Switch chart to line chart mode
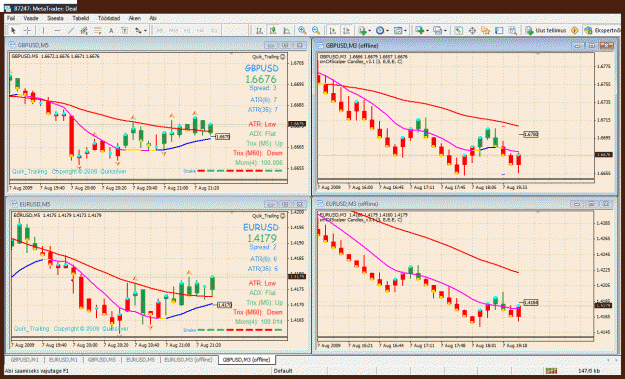625x379 pixels. coord(287,31)
